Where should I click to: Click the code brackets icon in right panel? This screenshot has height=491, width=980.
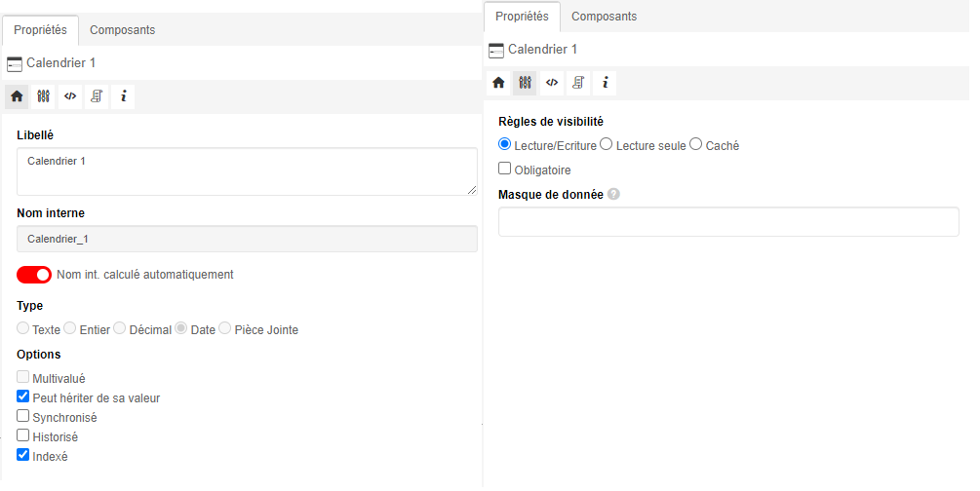click(552, 83)
